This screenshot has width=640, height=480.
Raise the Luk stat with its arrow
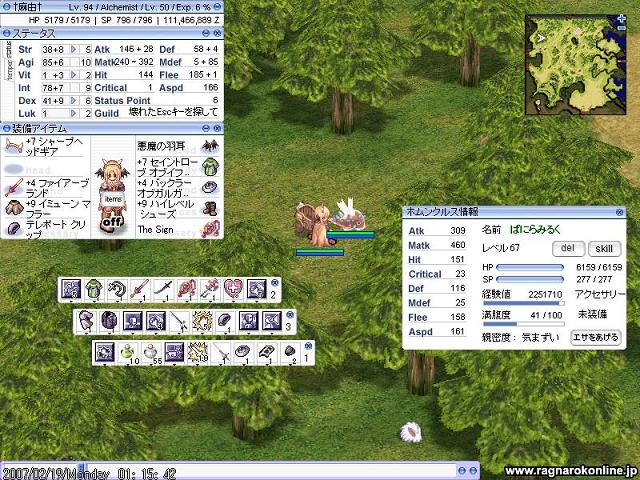(73, 113)
